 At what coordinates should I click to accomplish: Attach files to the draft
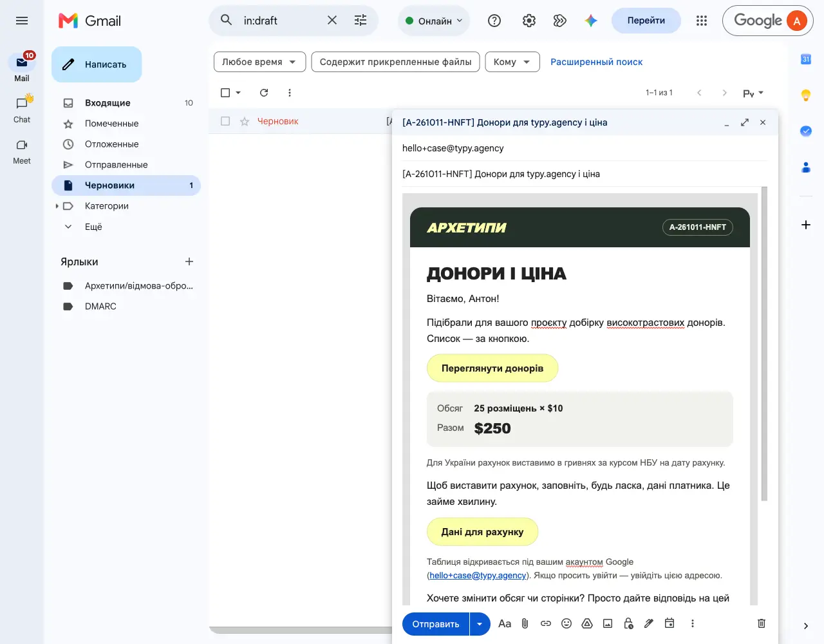click(x=525, y=623)
